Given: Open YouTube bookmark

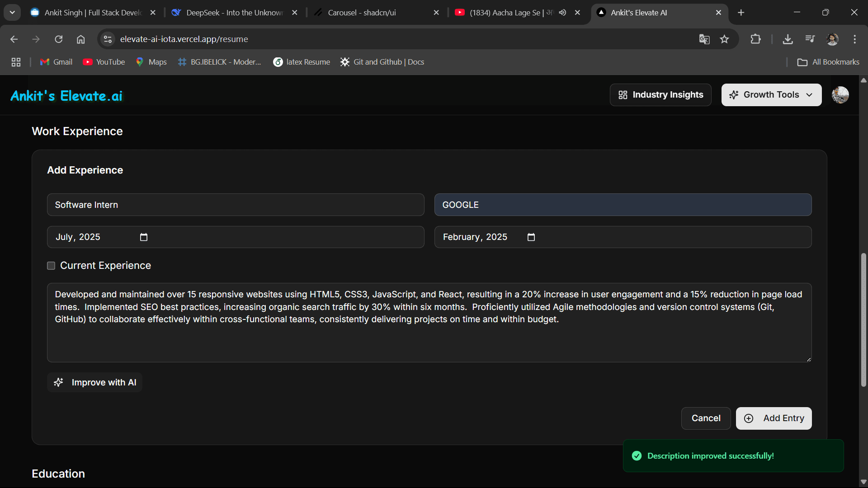Looking at the screenshot, I should pos(104,62).
